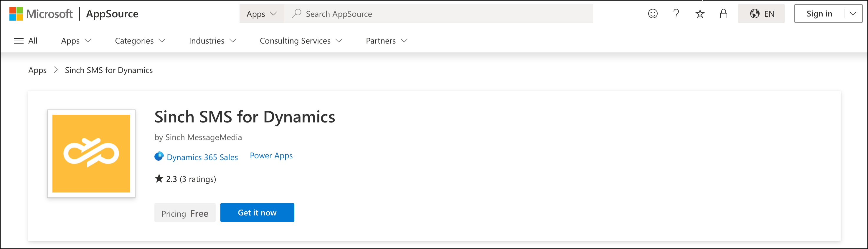Open the chevron beside Sign in
The image size is (868, 249).
coord(852,14)
